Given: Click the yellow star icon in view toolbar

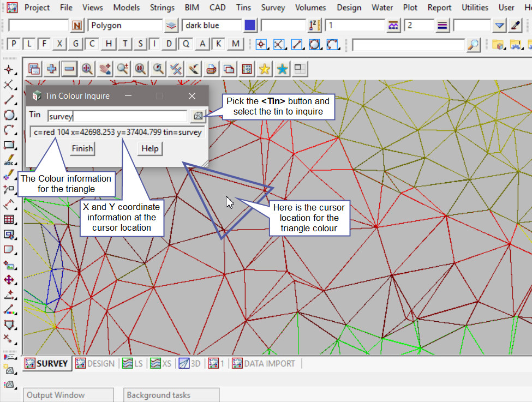Looking at the screenshot, I should tap(265, 69).
